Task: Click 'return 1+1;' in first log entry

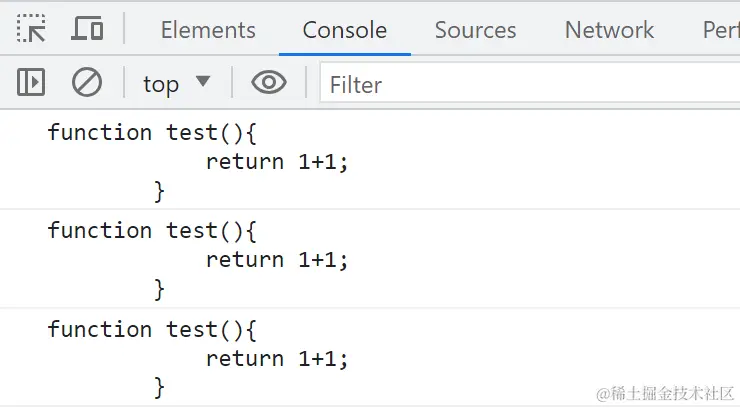Action: tap(277, 162)
